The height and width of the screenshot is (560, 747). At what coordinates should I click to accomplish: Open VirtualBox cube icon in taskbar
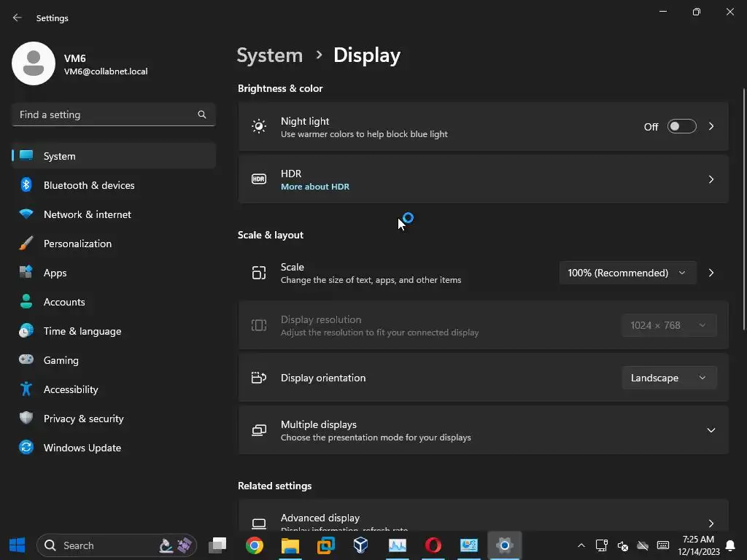360,545
